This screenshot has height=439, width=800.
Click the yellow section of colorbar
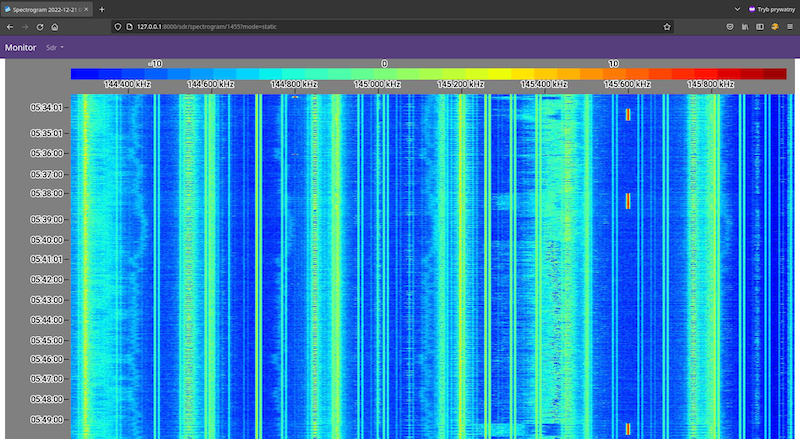[x=499, y=74]
